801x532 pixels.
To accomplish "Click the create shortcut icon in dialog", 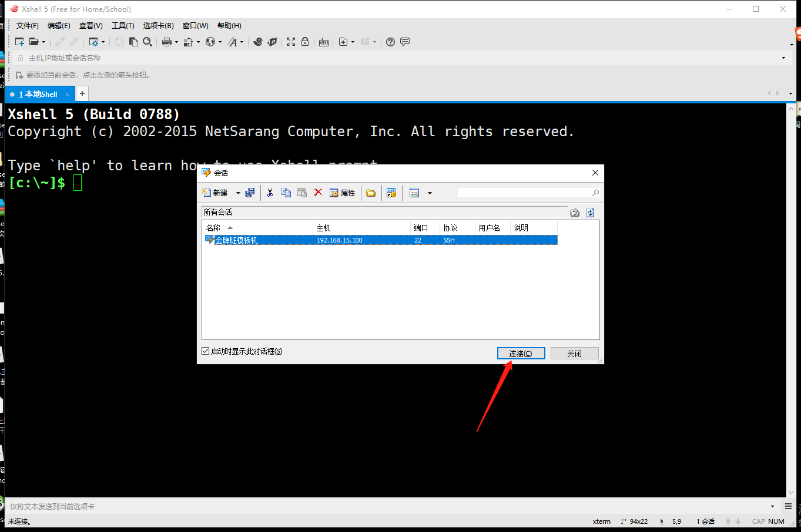I will pos(391,193).
